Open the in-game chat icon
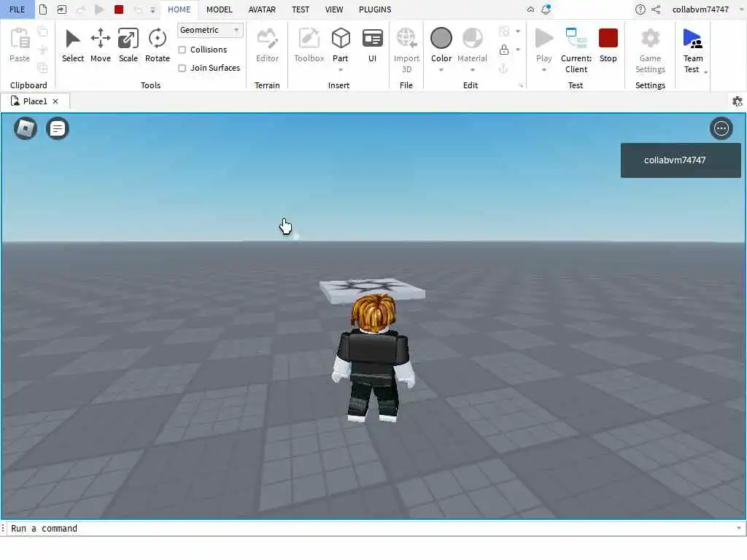 pos(58,128)
